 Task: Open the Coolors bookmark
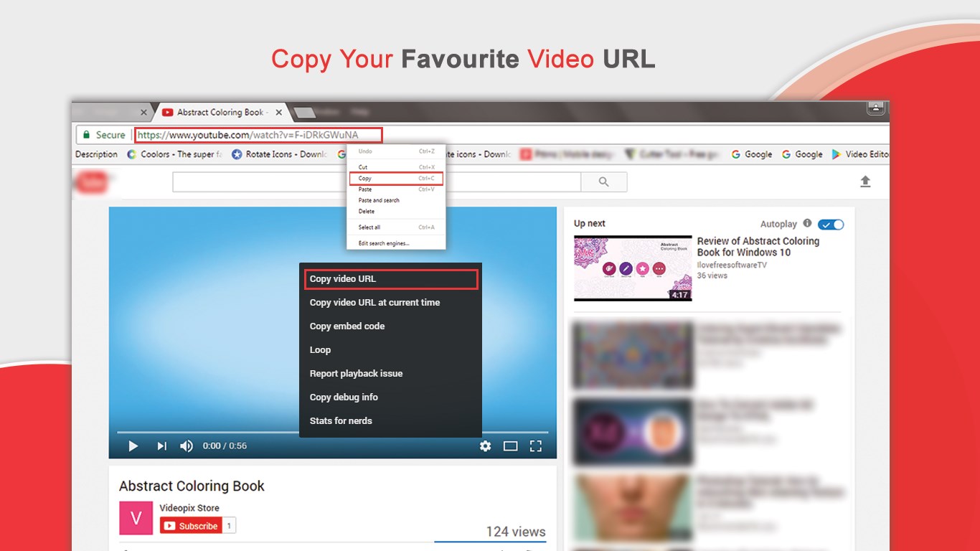[175, 154]
